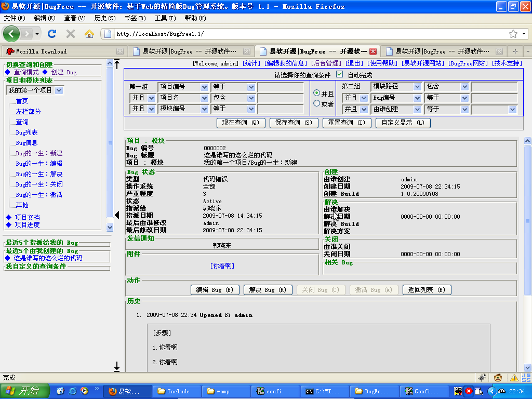This screenshot has width=532, height=399.
Task: Open the 历史(S) menu
Action: pyautogui.click(x=105, y=18)
